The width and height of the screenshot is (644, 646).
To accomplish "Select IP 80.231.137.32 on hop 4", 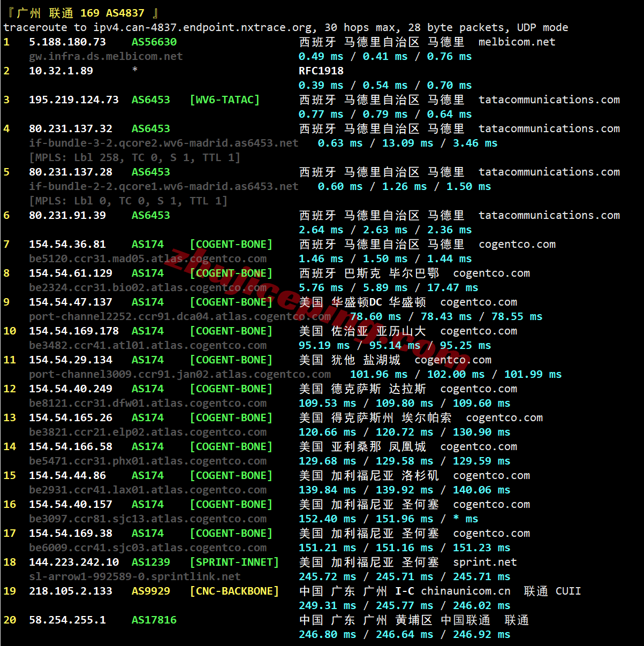I will coord(71,128).
